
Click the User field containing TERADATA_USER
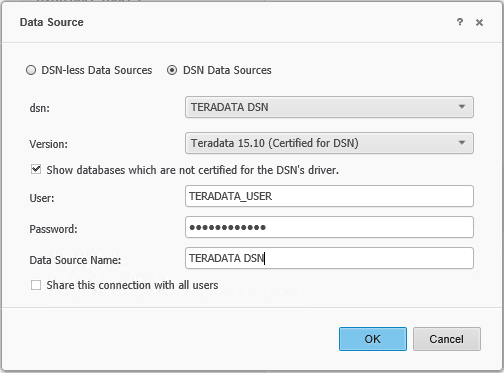coord(329,196)
